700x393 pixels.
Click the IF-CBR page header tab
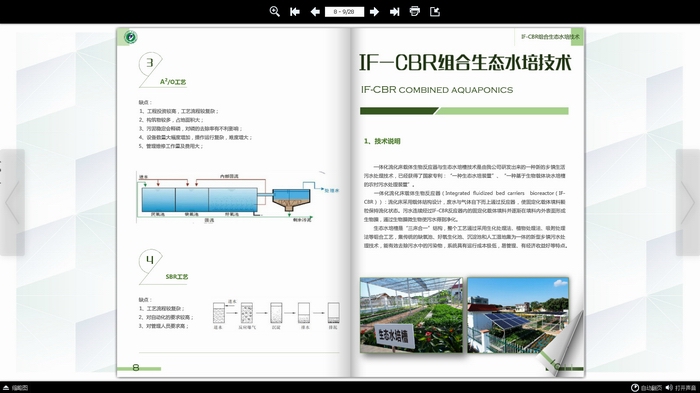(x=551, y=37)
